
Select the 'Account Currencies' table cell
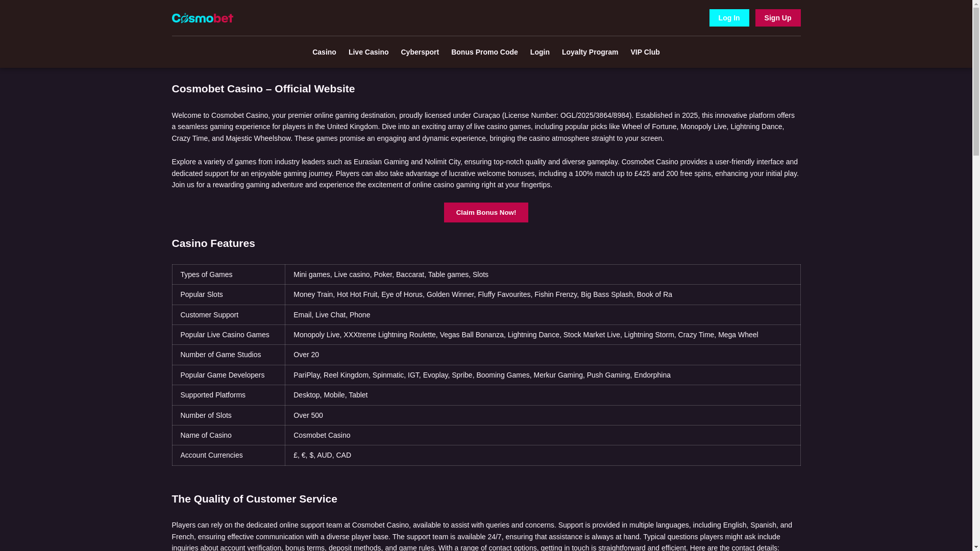(x=228, y=455)
